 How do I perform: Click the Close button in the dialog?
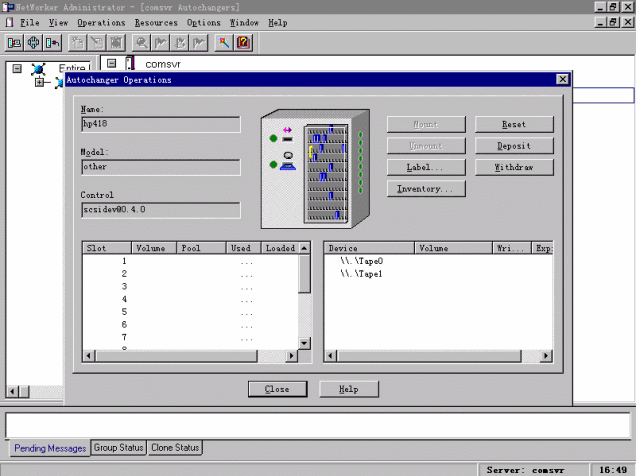[x=277, y=389]
